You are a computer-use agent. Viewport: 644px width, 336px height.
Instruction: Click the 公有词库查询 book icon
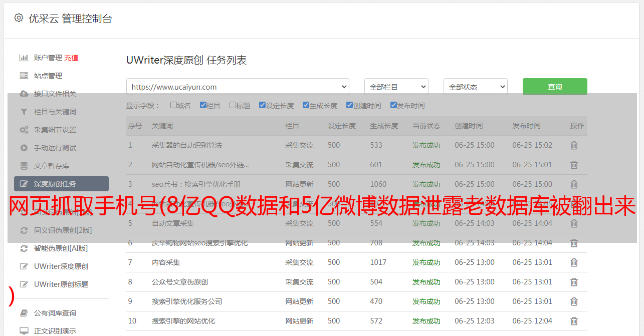pos(24,313)
